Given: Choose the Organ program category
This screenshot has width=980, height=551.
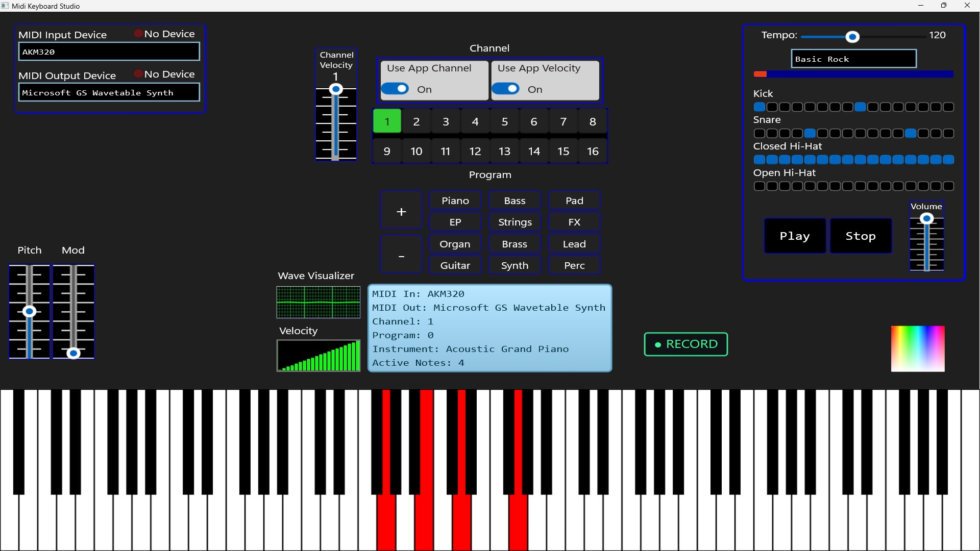Looking at the screenshot, I should pyautogui.click(x=455, y=244).
